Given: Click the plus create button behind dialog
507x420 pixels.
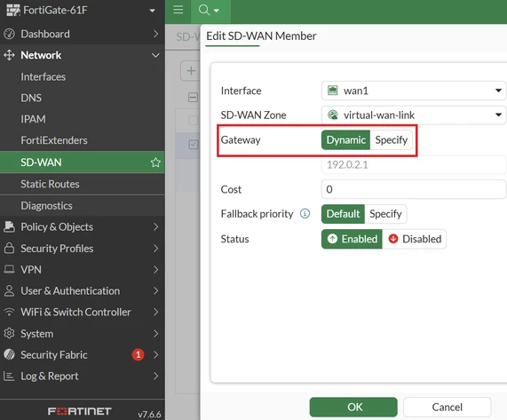Looking at the screenshot, I should pos(191,71).
